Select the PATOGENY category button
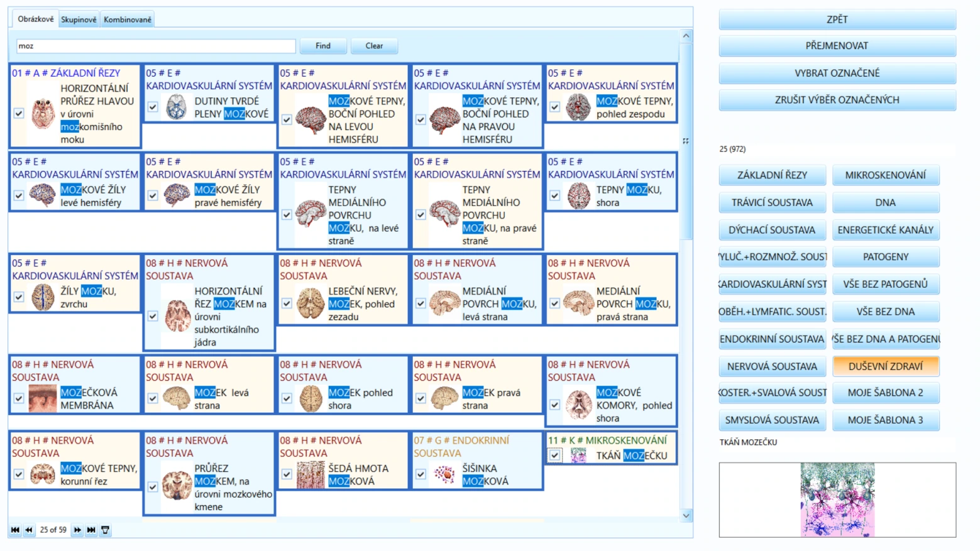This screenshot has width=980, height=551. point(886,257)
